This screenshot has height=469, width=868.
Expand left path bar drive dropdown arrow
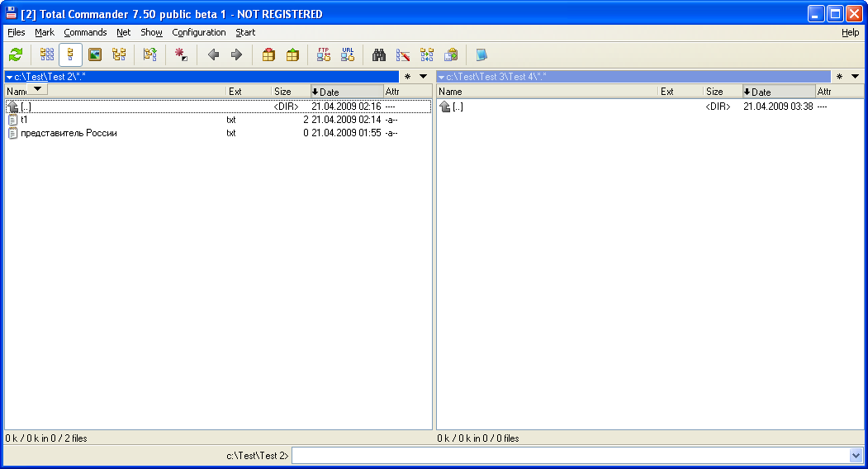9,77
